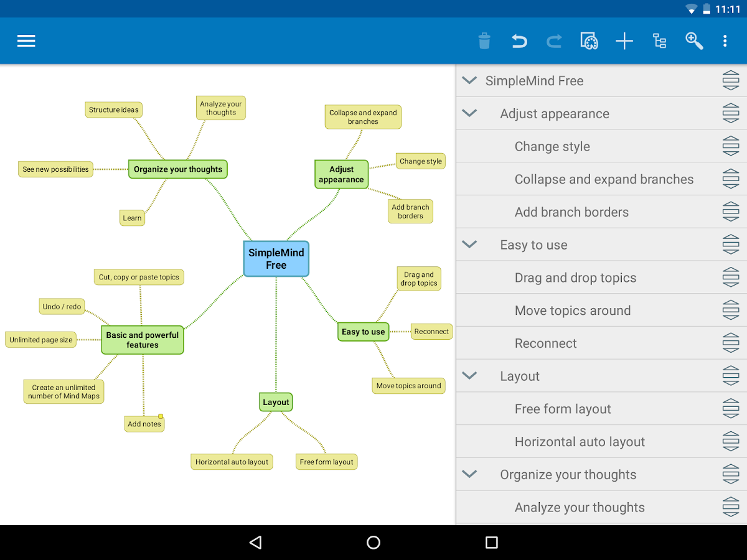Image resolution: width=747 pixels, height=560 pixels.
Task: Select the Basic and powerful features node
Action: (x=143, y=340)
